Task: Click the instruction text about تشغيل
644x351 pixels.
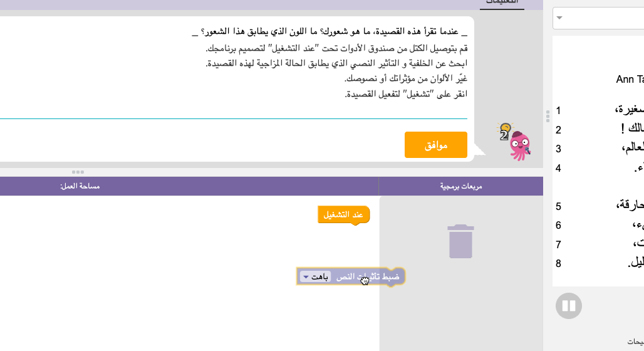Action: pyautogui.click(x=406, y=94)
